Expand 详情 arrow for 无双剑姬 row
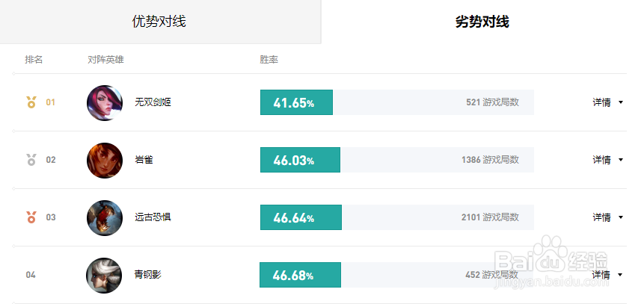 click(x=621, y=102)
